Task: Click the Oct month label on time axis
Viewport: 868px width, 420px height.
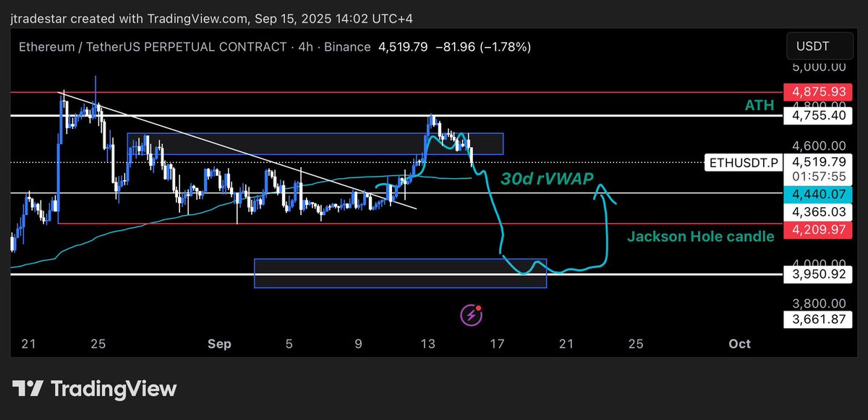Action: point(740,343)
